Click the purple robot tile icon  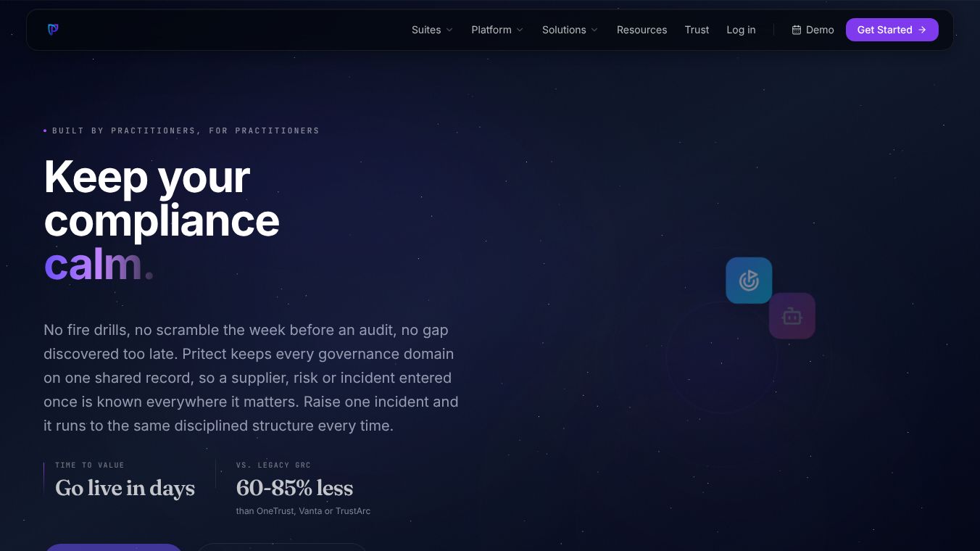(x=792, y=316)
